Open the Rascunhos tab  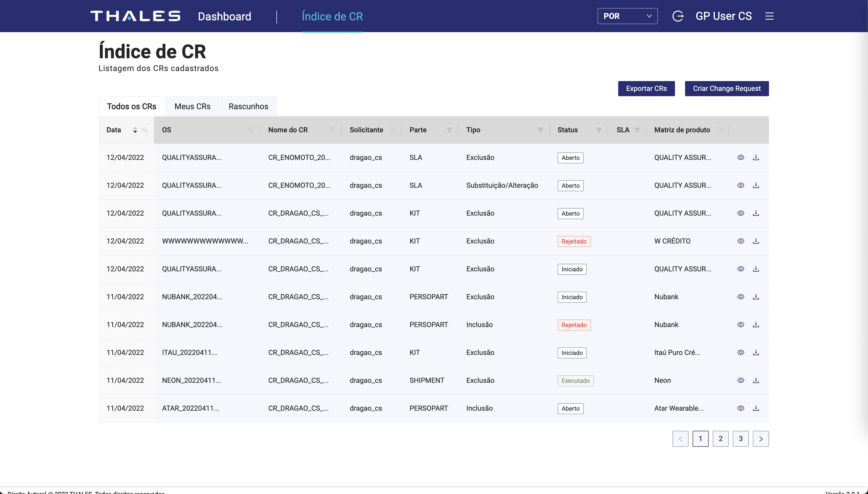click(x=248, y=106)
